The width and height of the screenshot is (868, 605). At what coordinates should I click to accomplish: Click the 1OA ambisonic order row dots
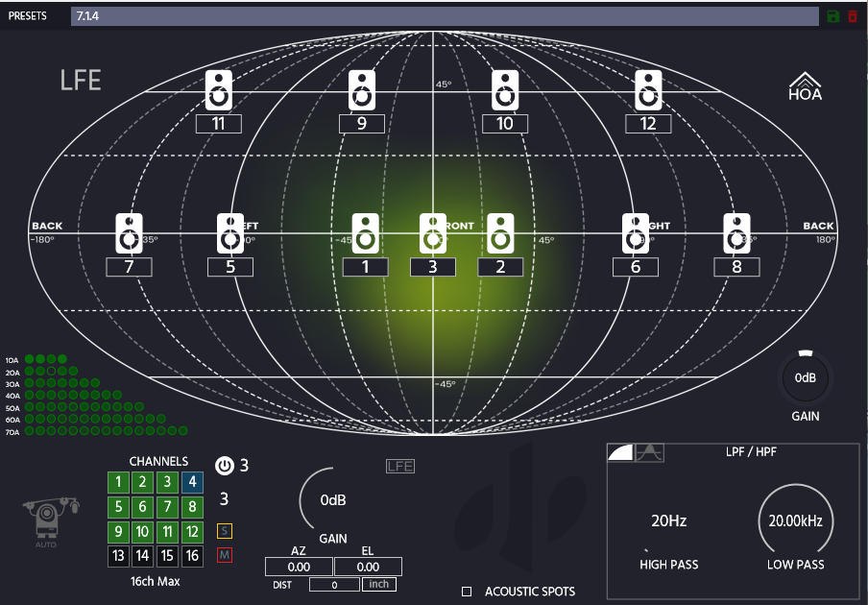[45, 359]
